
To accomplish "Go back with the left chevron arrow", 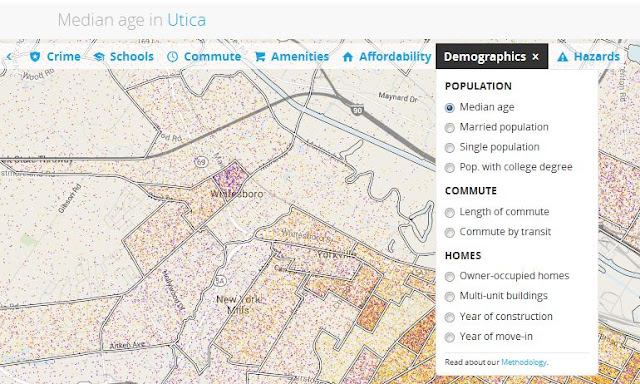I will tap(9, 57).
